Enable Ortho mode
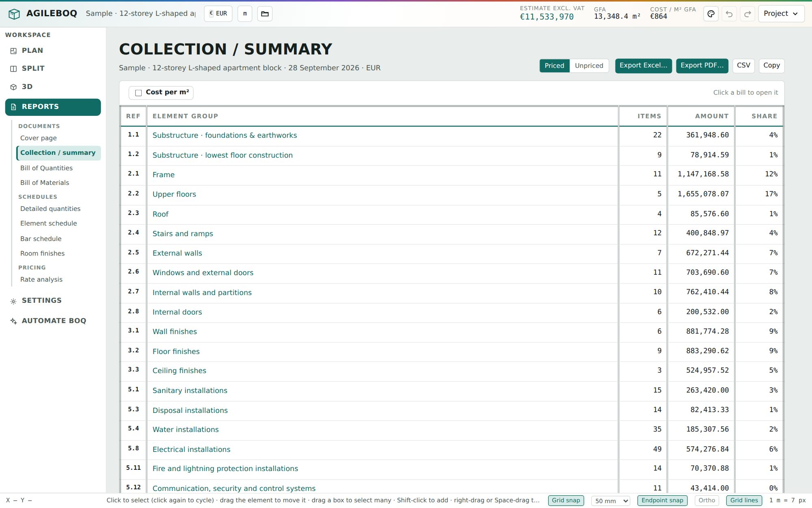This screenshot has height=508, width=812. [x=707, y=500]
